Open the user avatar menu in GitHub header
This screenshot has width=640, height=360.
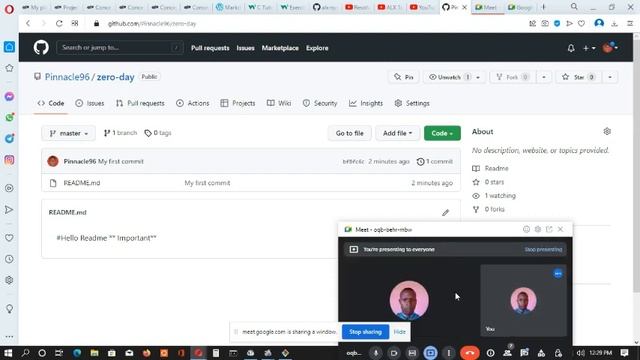click(610, 48)
